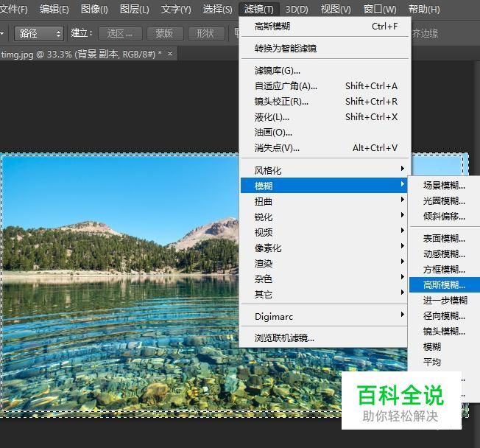Choose 光圈模糊... from blur submenu

[x=445, y=200]
